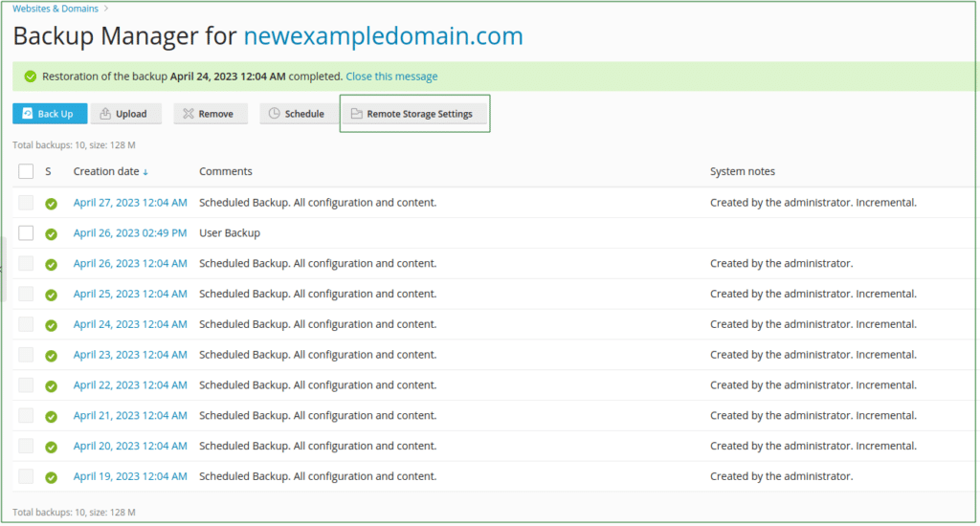
Task: Click green status icon for April 25 backup
Action: coord(52,295)
